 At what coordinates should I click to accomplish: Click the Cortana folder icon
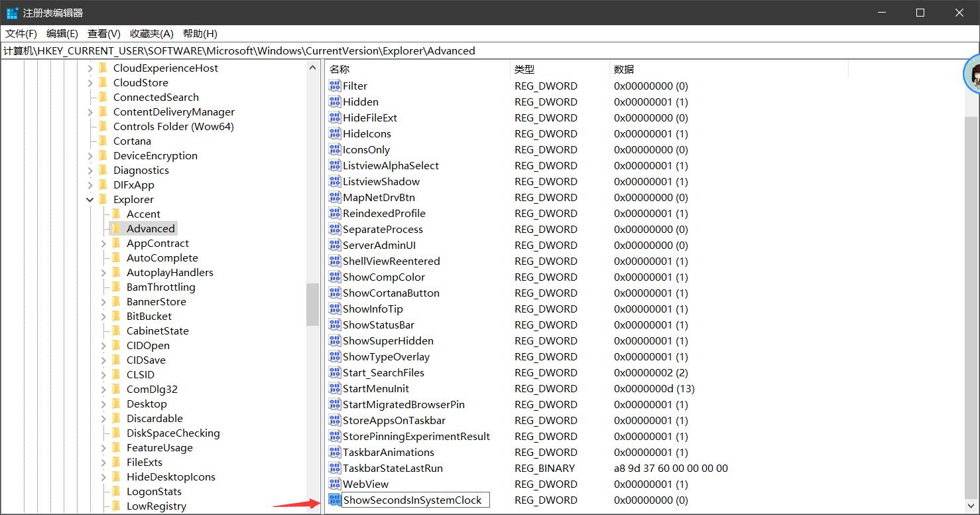(103, 141)
